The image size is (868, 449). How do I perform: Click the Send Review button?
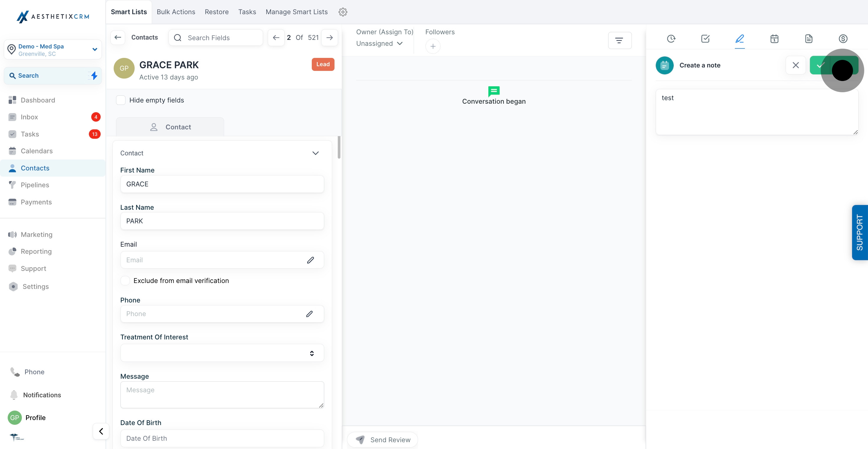coord(382,440)
